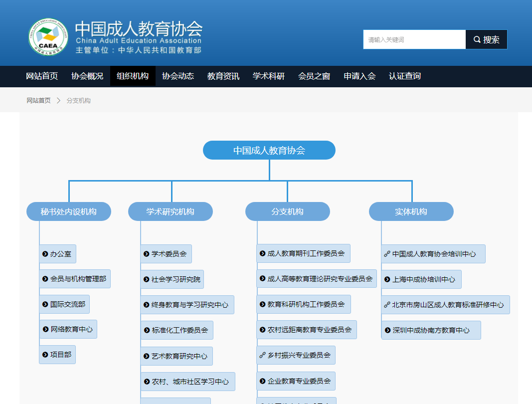Click the 中国成人教育协会培训中心 text label

point(434,254)
